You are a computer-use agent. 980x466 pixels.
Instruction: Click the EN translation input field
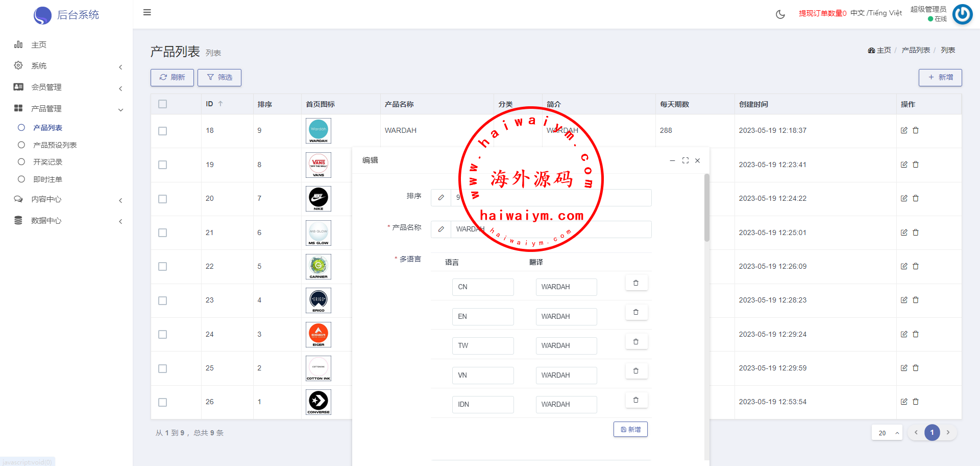(566, 317)
